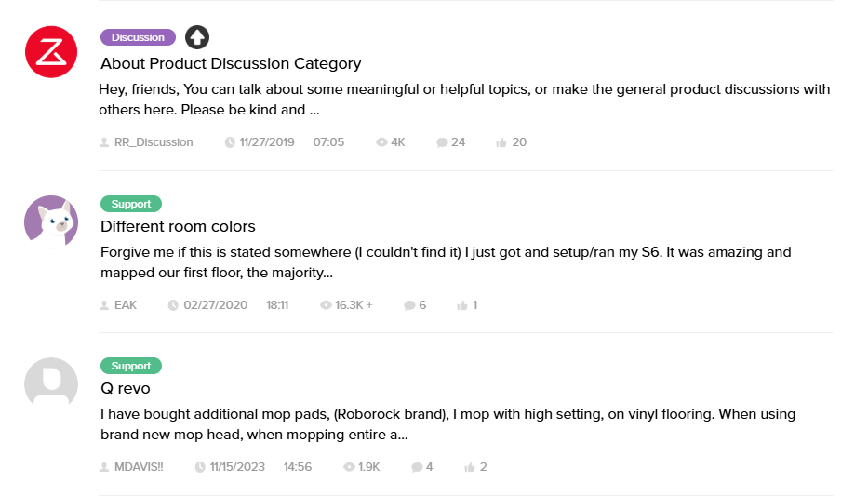Viewport: 868px width, 496px height.
Task: Click the clock icon beside 11/15/2023
Action: tap(200, 467)
